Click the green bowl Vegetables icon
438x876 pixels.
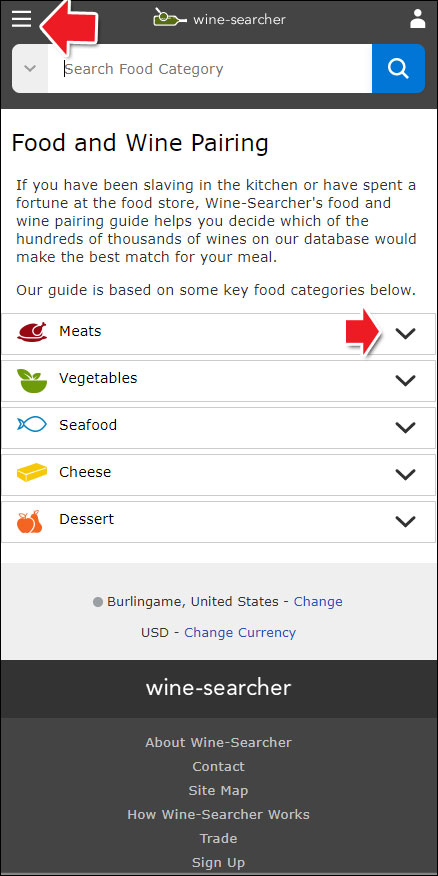32,380
